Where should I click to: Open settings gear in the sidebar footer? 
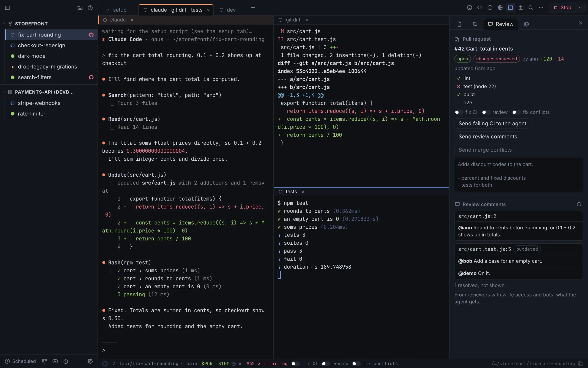[x=90, y=361]
